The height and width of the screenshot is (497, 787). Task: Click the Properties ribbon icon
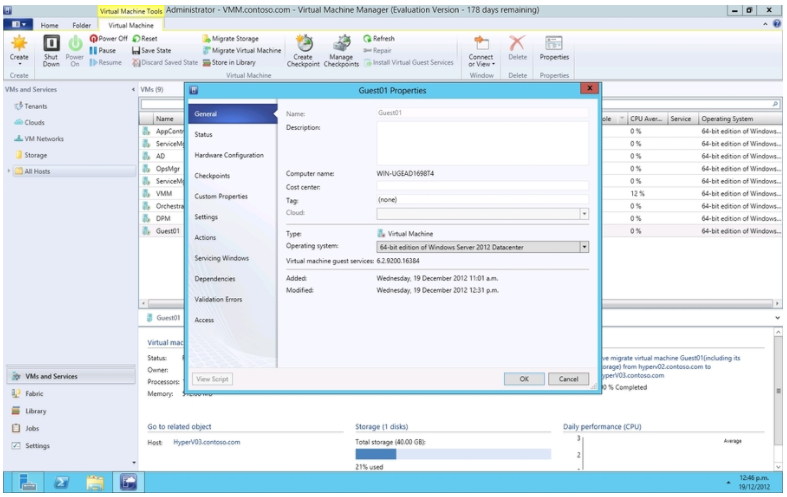[x=554, y=44]
